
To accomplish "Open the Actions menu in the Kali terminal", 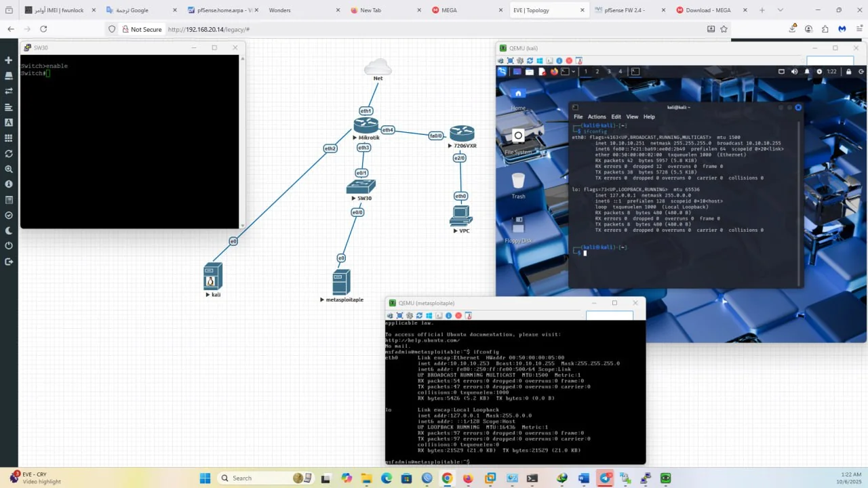I will (x=597, y=117).
